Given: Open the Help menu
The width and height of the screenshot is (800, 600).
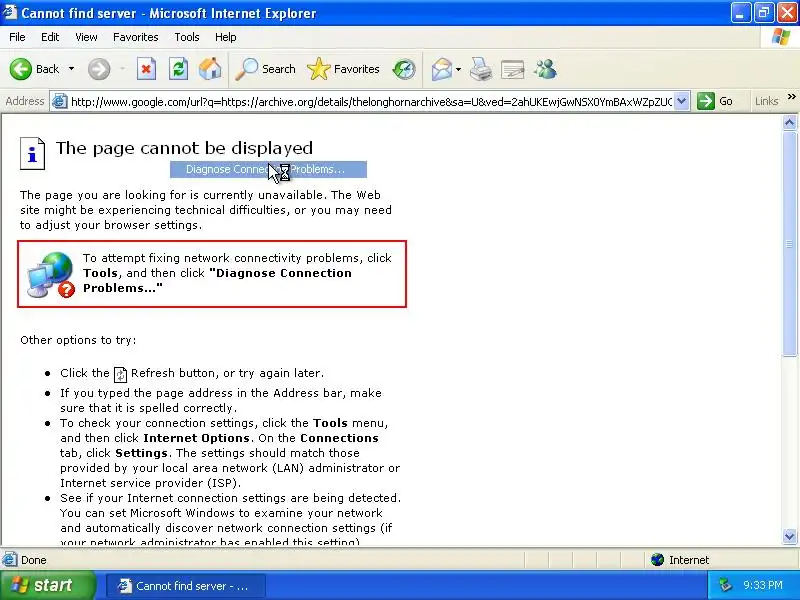Looking at the screenshot, I should point(226,37).
